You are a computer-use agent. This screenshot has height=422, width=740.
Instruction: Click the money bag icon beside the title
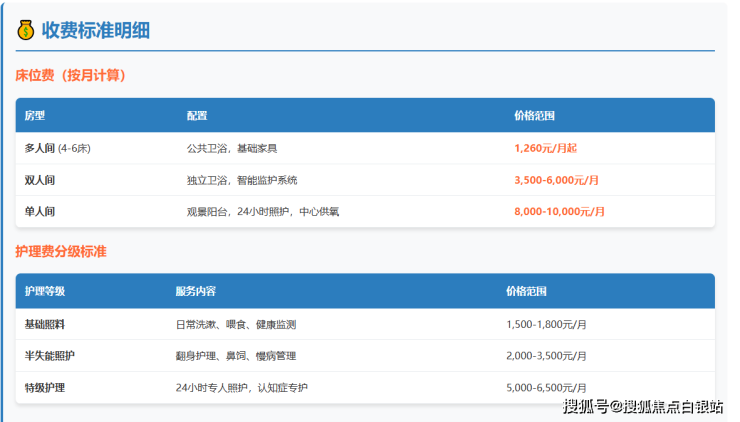pos(25,30)
